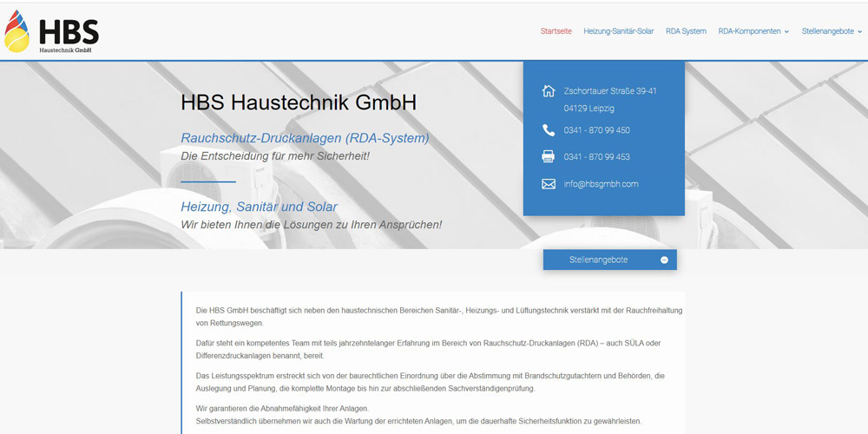Screen dimensions: 868x434
Task: Click sentence 'Selbstverständlich übernehmen wir auch die Wartung'
Action: coord(419,421)
